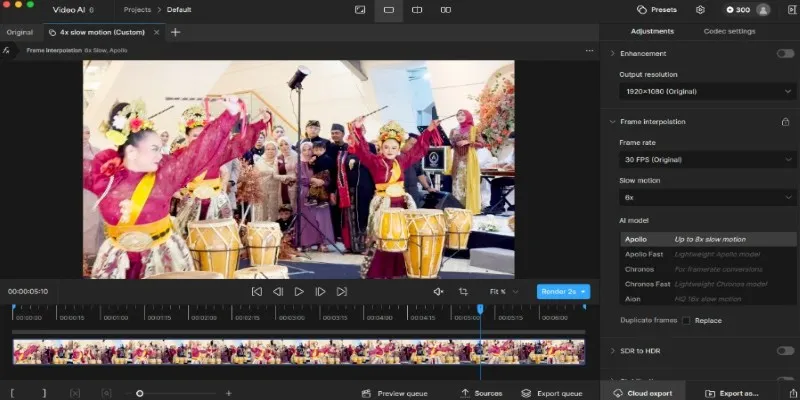Click the Video AI logo
The width and height of the screenshot is (800, 400).
pyautogui.click(x=73, y=10)
